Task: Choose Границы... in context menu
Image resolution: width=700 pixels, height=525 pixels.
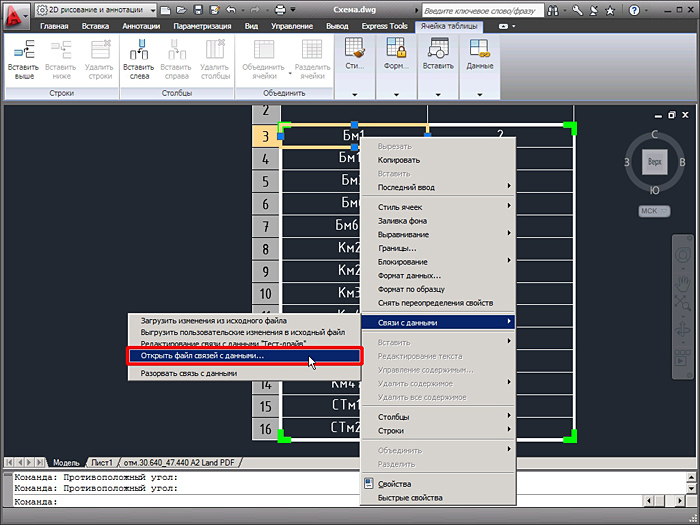Action: tap(397, 248)
